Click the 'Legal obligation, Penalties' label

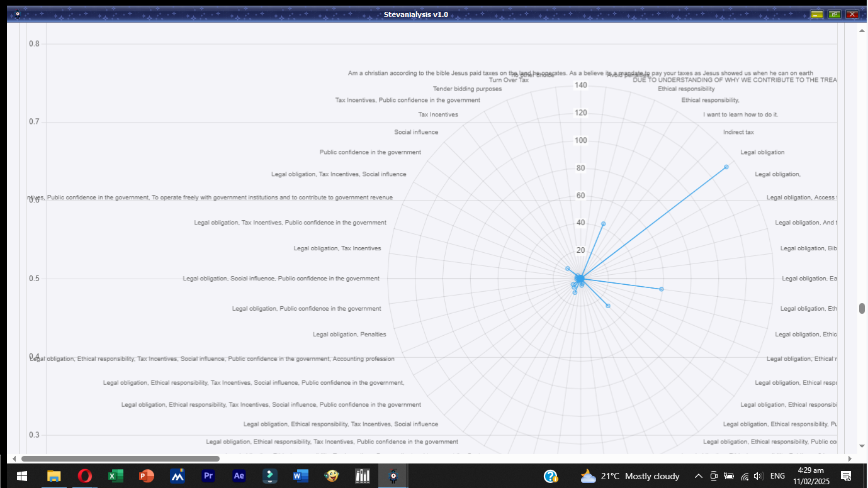click(349, 334)
